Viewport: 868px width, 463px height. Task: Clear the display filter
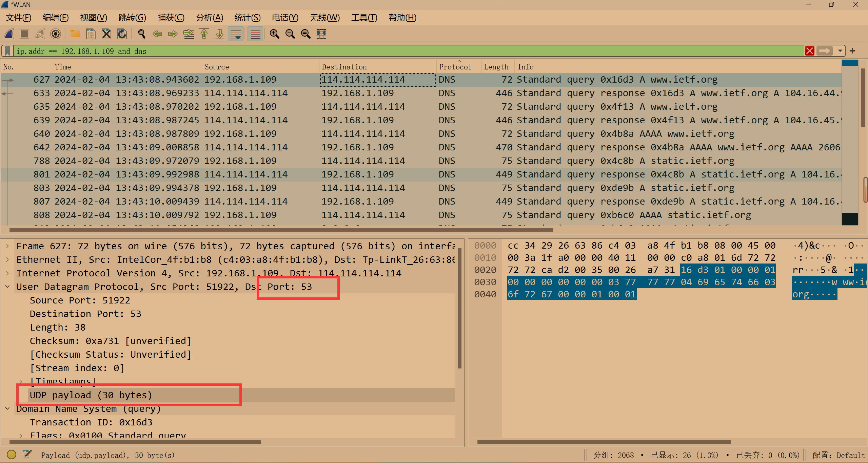click(810, 51)
